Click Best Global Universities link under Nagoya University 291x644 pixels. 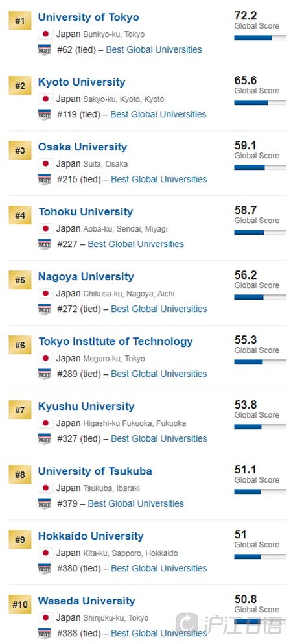tap(159, 309)
